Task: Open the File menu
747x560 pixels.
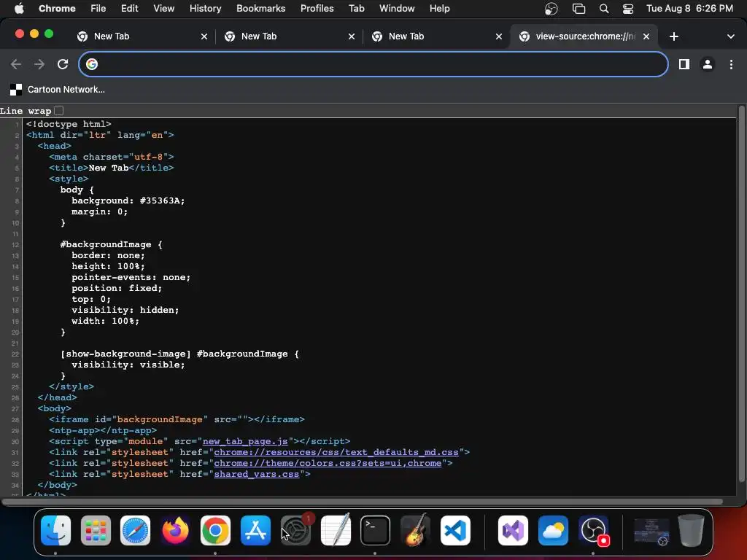Action: point(98,9)
